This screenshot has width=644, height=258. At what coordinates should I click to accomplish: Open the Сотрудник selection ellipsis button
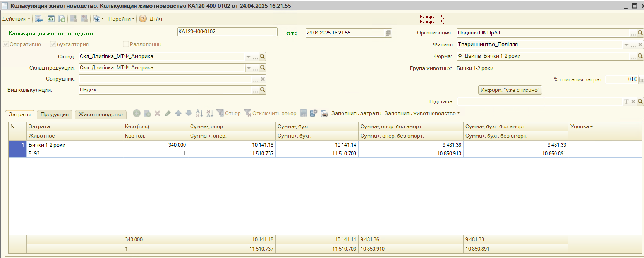(256, 79)
